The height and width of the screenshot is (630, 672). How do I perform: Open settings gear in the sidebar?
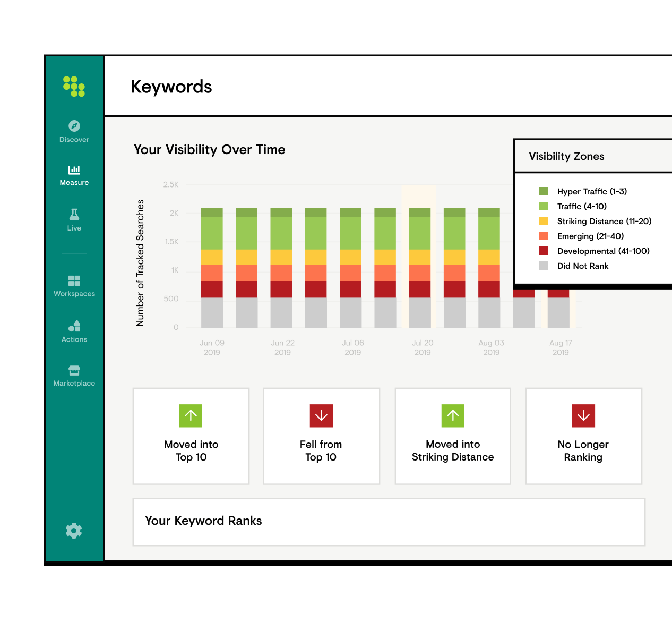click(74, 531)
